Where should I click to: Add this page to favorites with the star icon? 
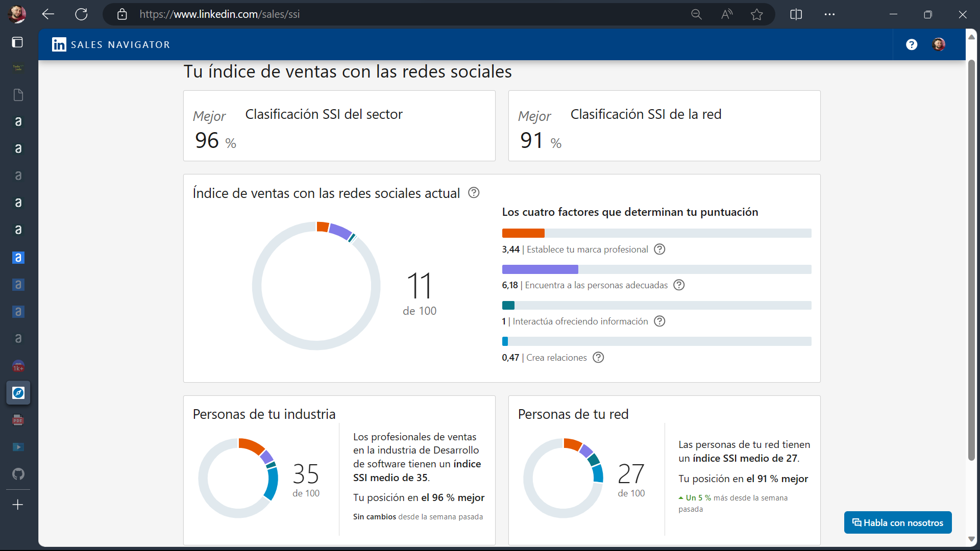point(756,14)
